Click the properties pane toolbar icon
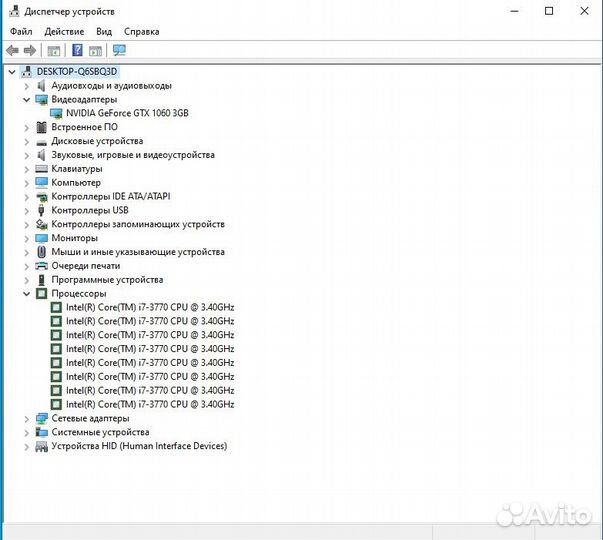This screenshot has width=603, height=540. [x=95, y=50]
